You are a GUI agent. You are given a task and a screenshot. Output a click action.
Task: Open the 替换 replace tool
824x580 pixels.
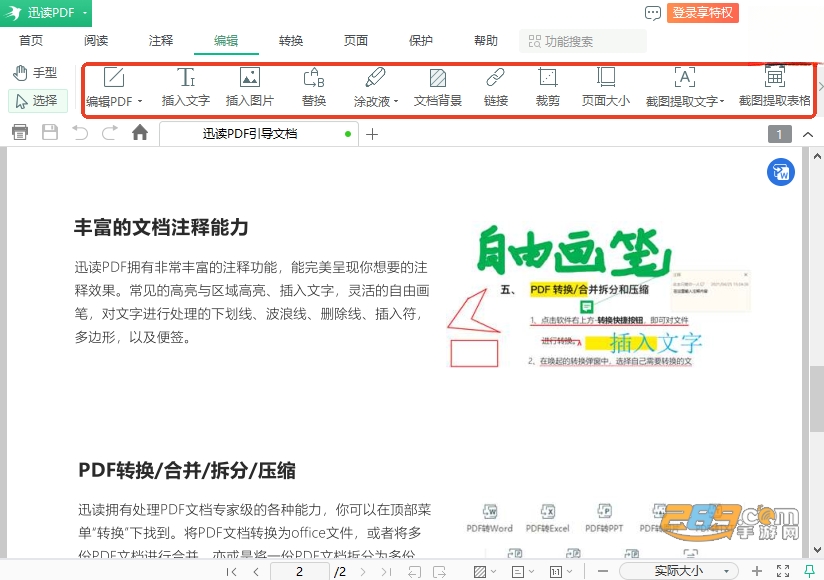click(x=314, y=87)
